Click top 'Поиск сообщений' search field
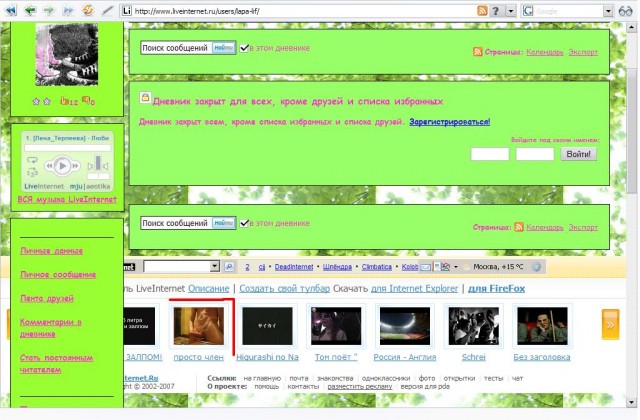 tap(176, 48)
